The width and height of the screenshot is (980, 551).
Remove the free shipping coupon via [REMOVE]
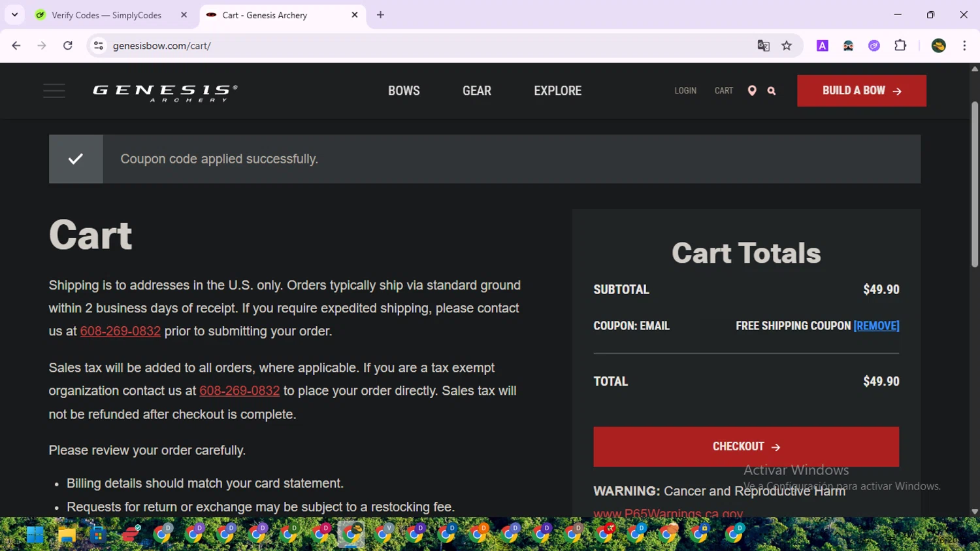[x=876, y=326]
